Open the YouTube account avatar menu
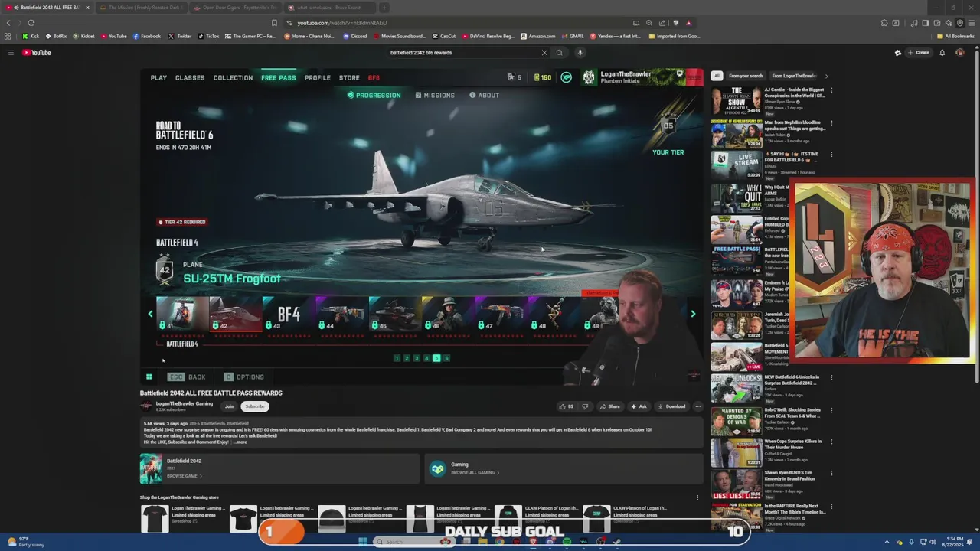 pyautogui.click(x=960, y=53)
